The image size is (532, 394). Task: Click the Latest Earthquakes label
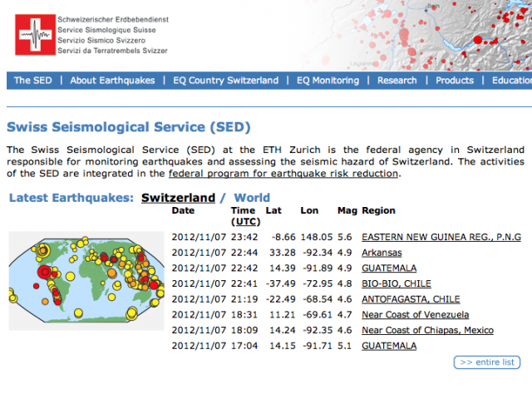point(71,198)
